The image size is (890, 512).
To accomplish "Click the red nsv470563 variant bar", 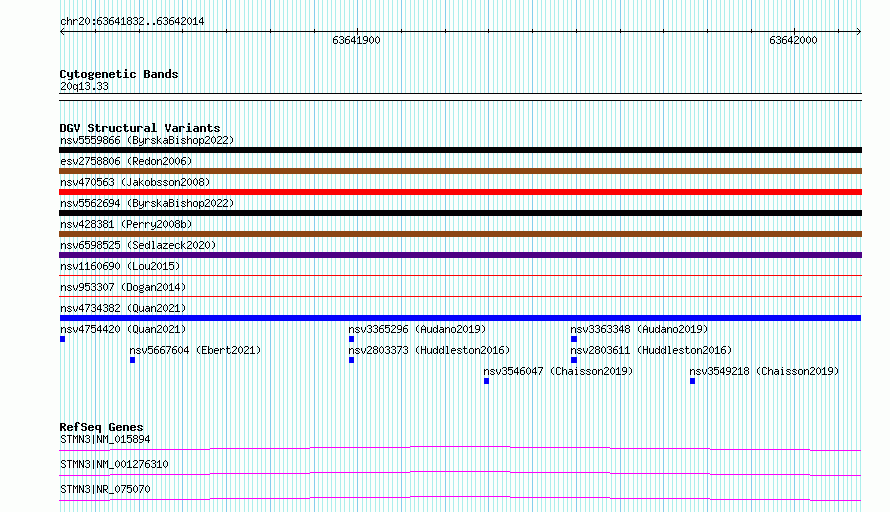I will click(x=460, y=192).
